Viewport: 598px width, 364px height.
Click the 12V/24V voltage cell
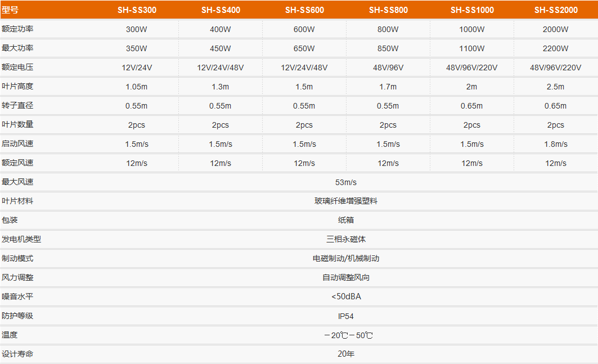tap(137, 68)
